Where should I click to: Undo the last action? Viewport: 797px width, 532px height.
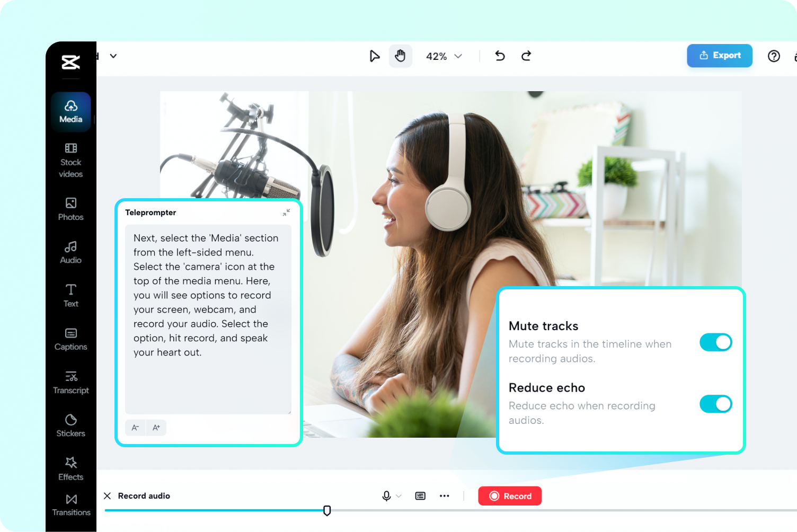click(x=499, y=56)
